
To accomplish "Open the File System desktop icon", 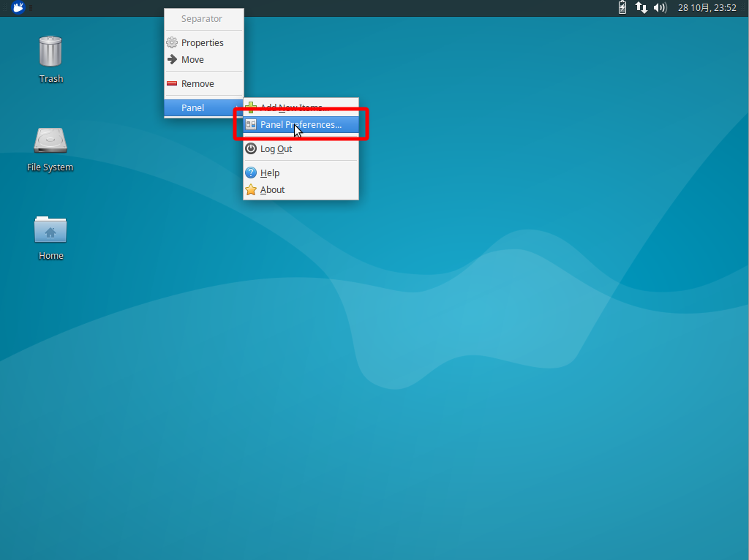I will [x=50, y=146].
